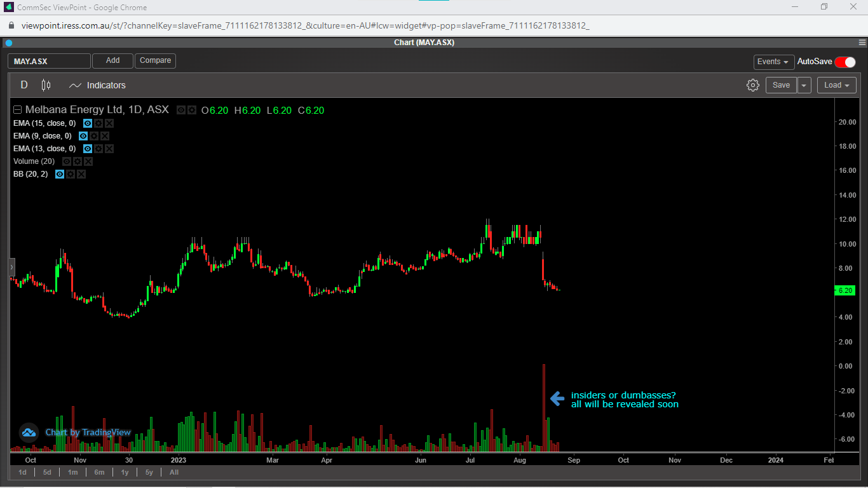Select the 1d time range
The image size is (868, 488).
pyautogui.click(x=22, y=472)
